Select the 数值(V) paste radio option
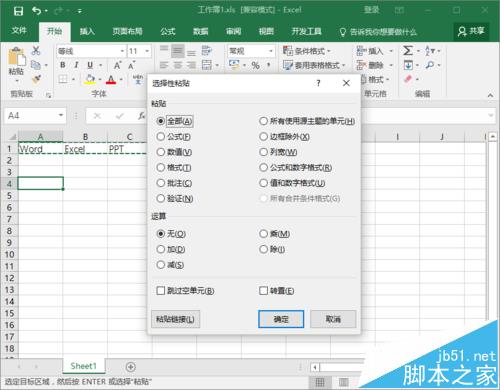The width and height of the screenshot is (500, 390). pyautogui.click(x=174, y=152)
